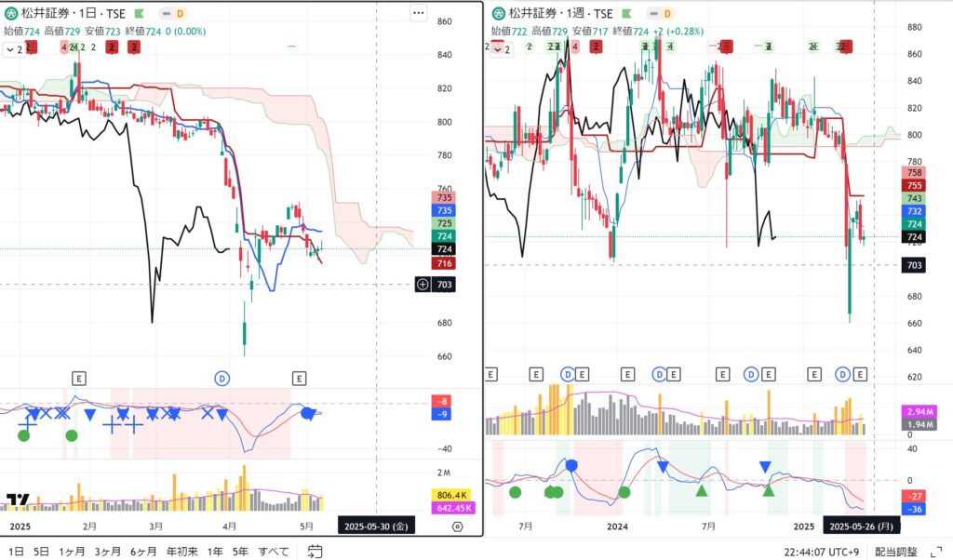Open chart settings gear below the daily price scale
The width and height of the screenshot is (953, 560).
click(458, 527)
